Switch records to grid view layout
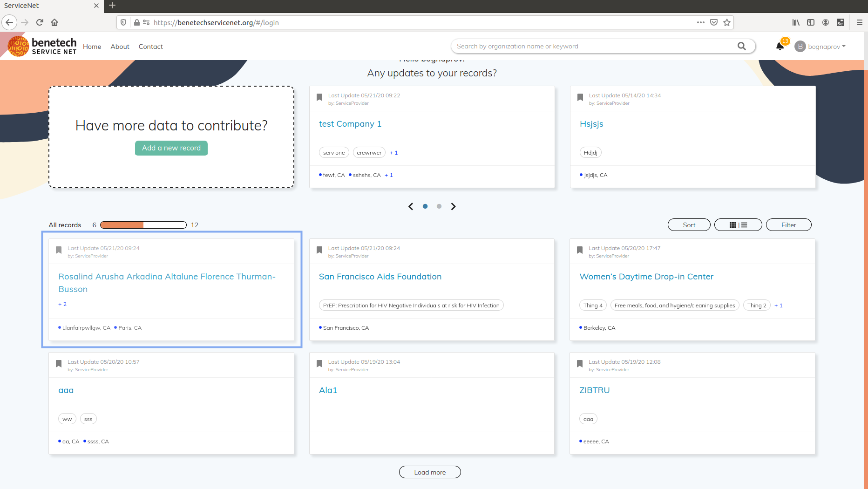Image resolution: width=868 pixels, height=489 pixels. 732,224
